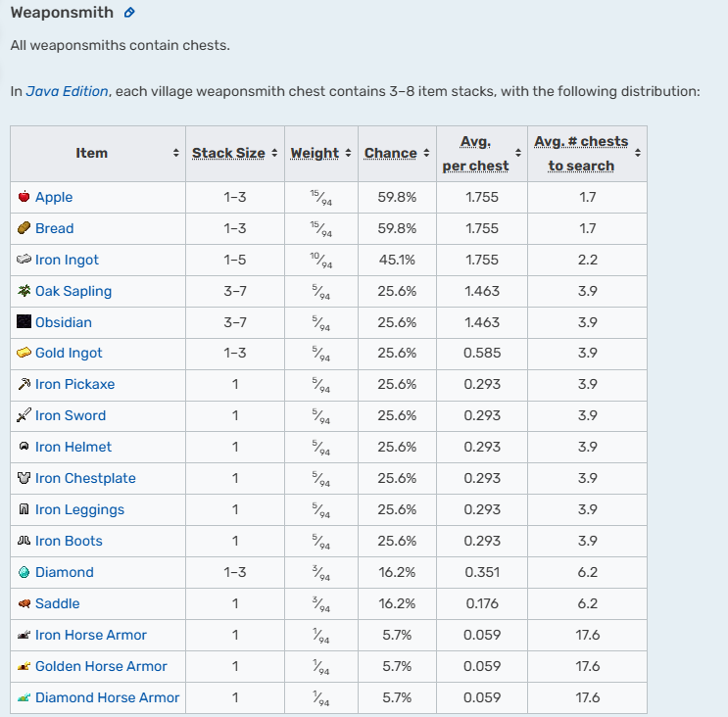Open the Iron Leggings link
The height and width of the screenshot is (717, 728).
click(x=79, y=509)
